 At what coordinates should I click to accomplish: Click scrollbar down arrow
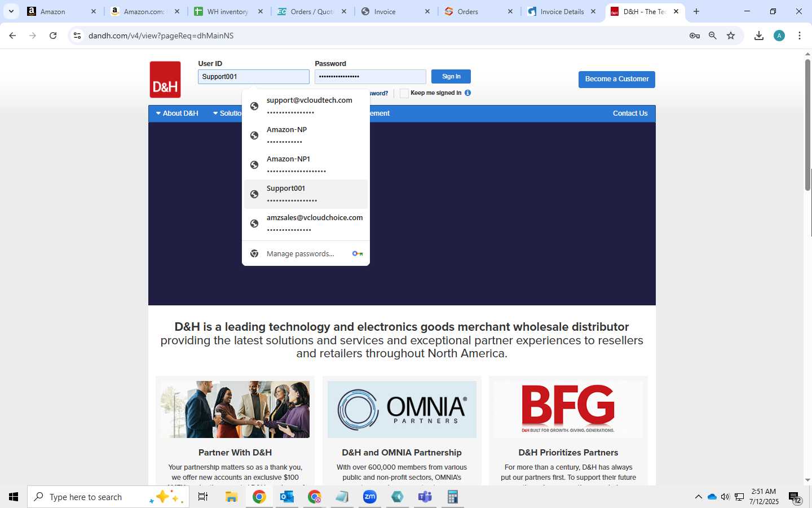tap(807, 480)
